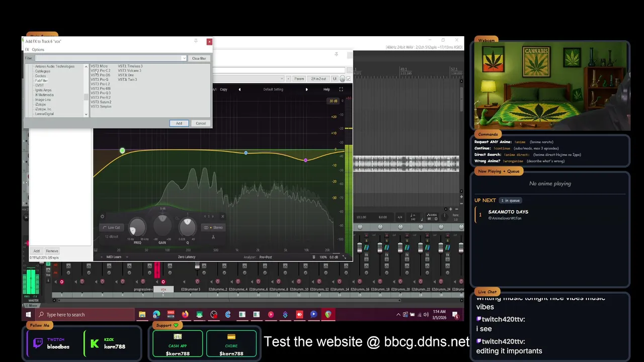Select VST3: Timeless 3 plugin
Viewport: 644px width, 362px height.
(130, 66)
